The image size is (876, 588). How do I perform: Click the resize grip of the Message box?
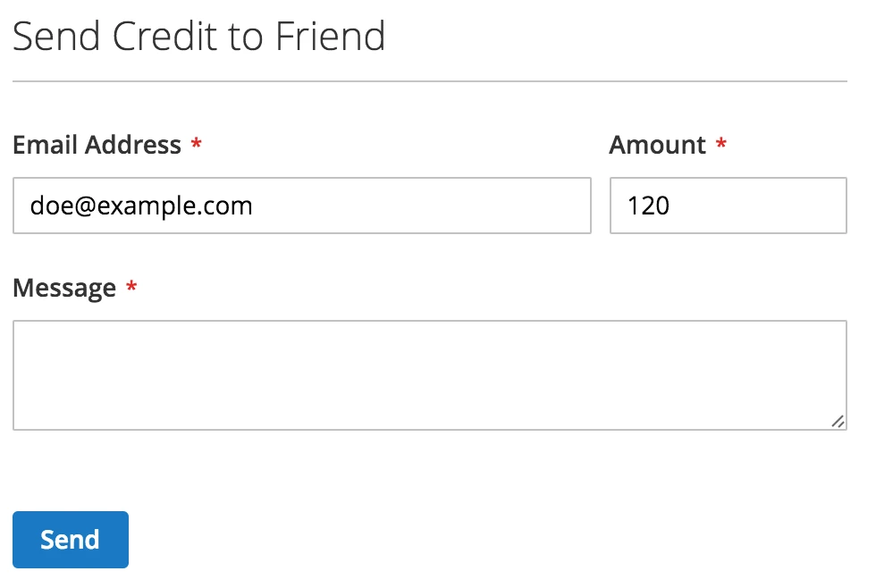[x=838, y=420]
